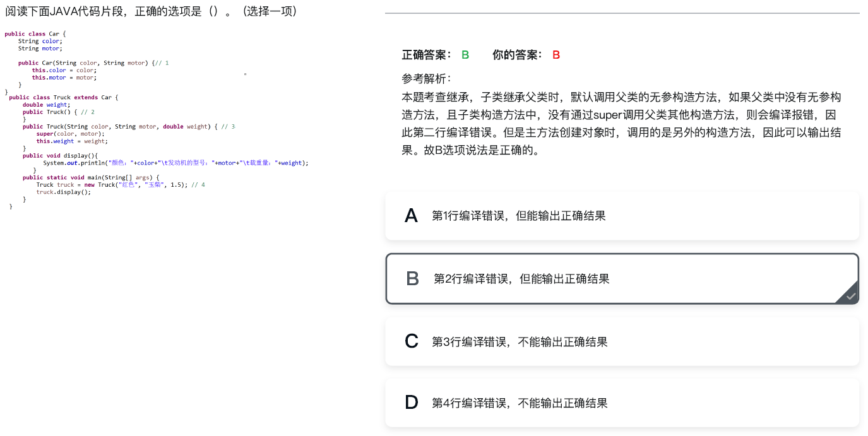Click the code line 'this.weight = weight;'
The image size is (868, 436).
[x=72, y=141]
